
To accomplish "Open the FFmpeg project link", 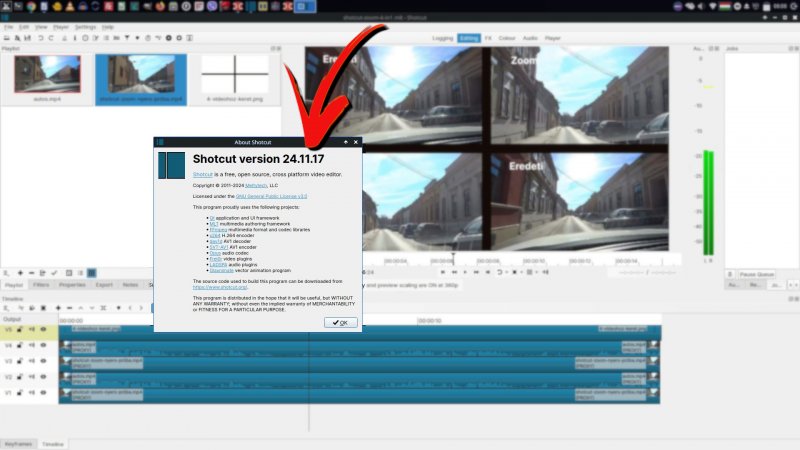I will point(218,230).
